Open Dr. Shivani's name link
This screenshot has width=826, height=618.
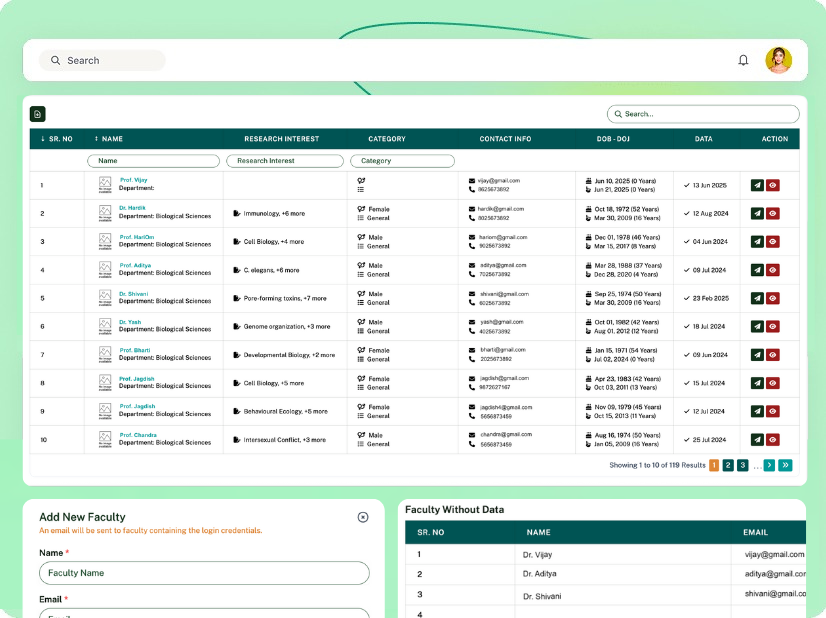pos(134,293)
